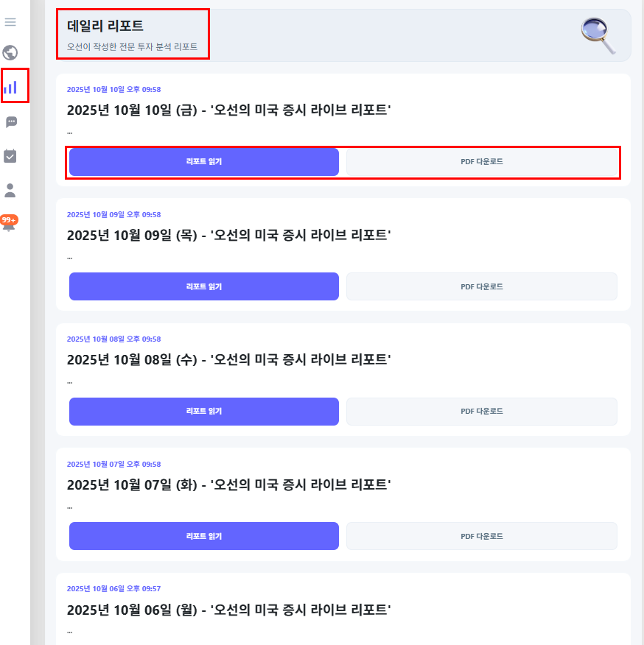Open the 2025년 10월 06일 (월) report title
The image size is (644, 645).
[229, 610]
